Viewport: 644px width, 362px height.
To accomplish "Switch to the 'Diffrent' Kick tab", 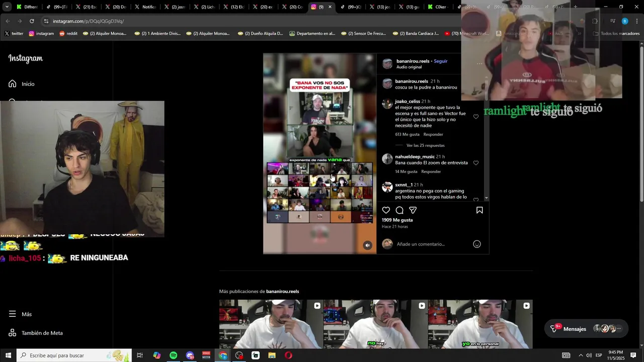I will 27,7.
